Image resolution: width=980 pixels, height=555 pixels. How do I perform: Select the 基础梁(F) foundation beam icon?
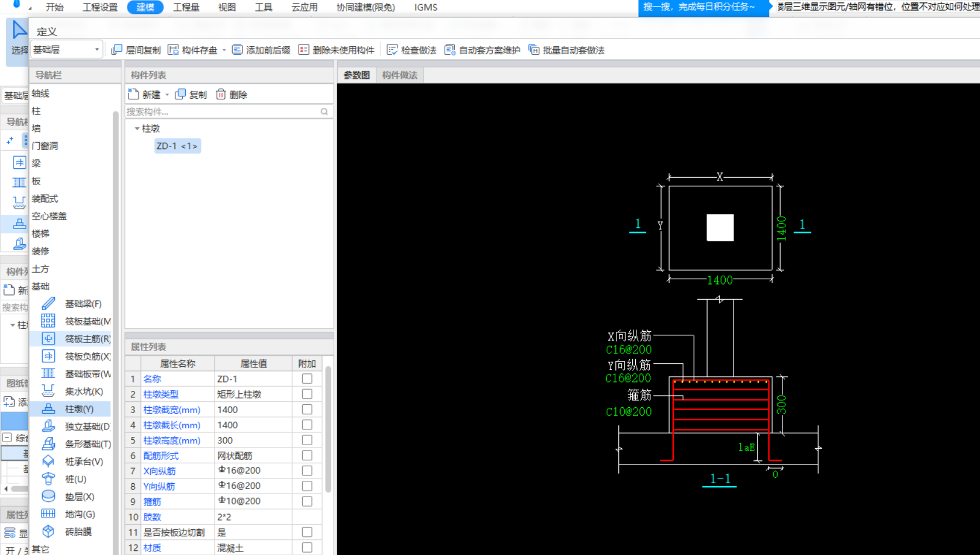pos(49,303)
